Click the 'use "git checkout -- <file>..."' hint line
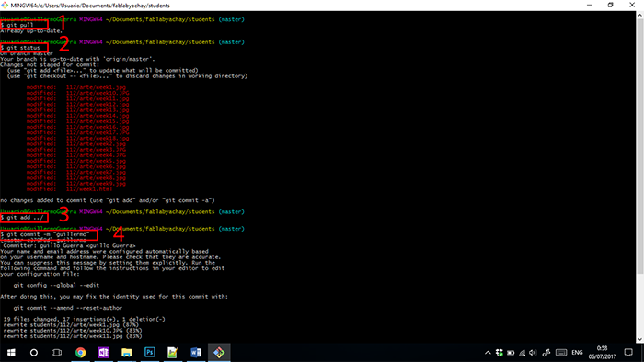This screenshot has width=644, height=362. pyautogui.click(x=127, y=76)
